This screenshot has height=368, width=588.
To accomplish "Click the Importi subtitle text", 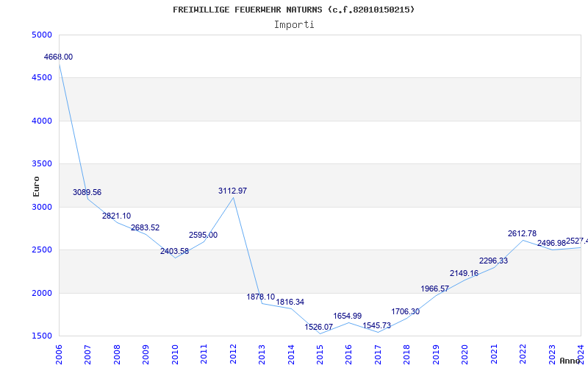I will pyautogui.click(x=294, y=24).
